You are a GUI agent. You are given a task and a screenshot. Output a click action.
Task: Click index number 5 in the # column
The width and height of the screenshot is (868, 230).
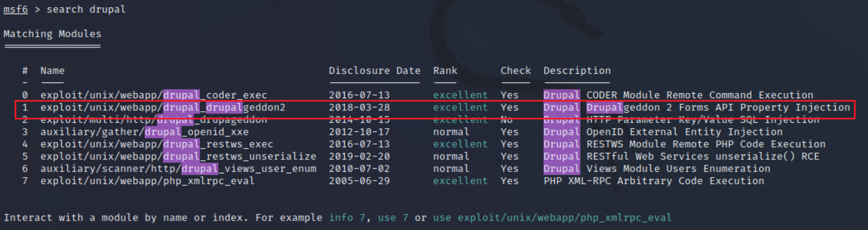pyautogui.click(x=25, y=156)
